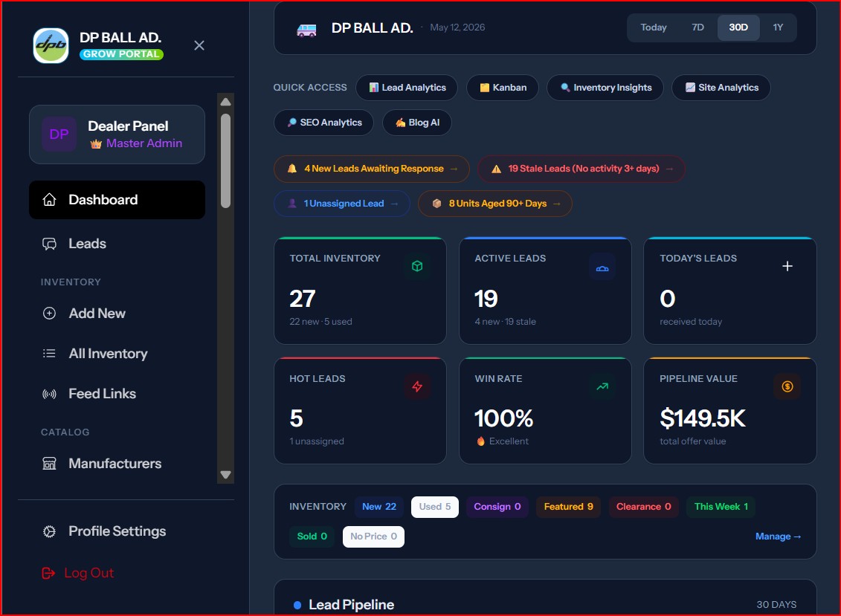The width and height of the screenshot is (841, 616).
Task: Click the sidebar scrollbar up arrow
Action: [x=226, y=102]
